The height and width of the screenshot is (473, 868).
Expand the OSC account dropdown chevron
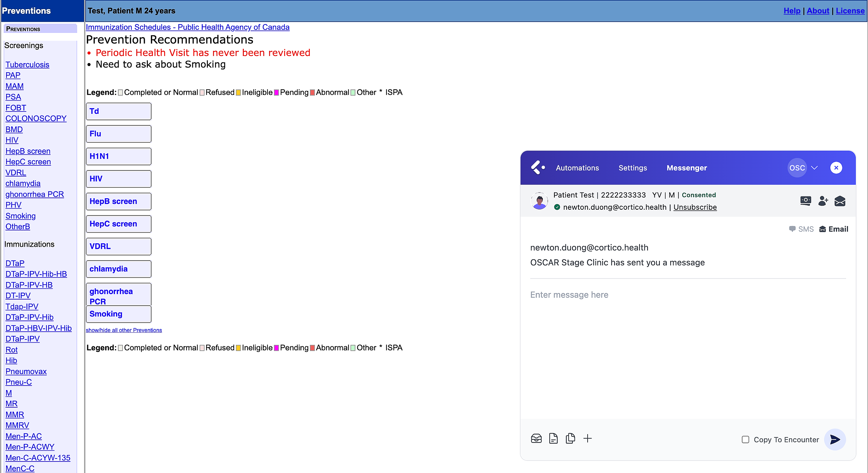coord(814,168)
